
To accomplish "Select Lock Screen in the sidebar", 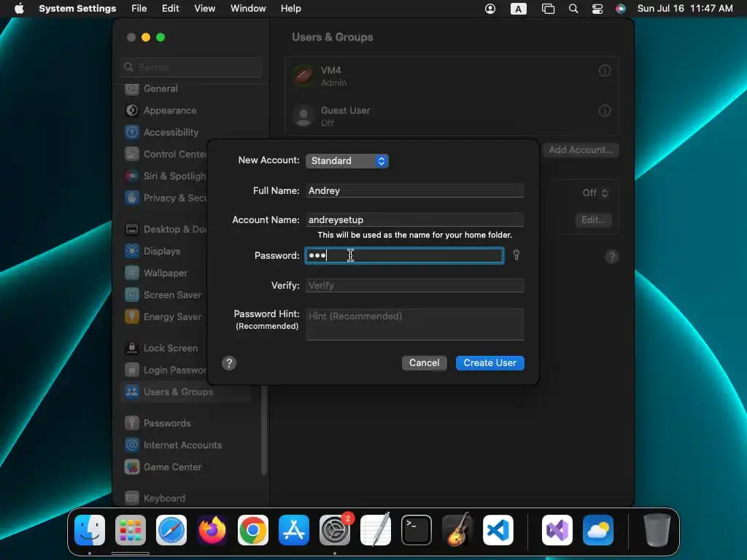I will coord(161,349).
